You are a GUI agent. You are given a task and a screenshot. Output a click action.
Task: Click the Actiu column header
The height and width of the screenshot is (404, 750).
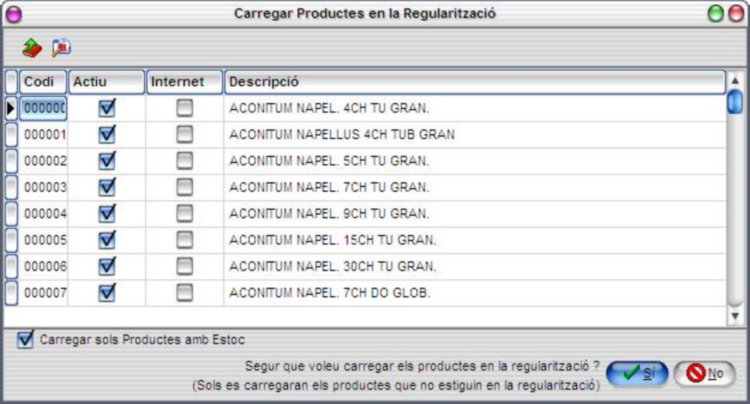pos(106,82)
